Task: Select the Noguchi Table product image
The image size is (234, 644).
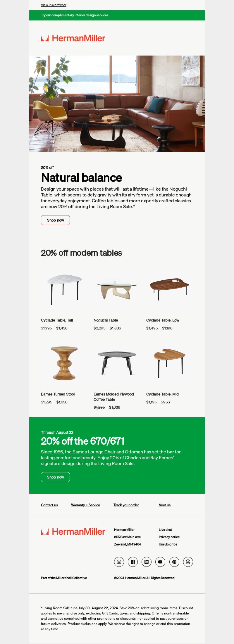Action: pyautogui.click(x=117, y=289)
